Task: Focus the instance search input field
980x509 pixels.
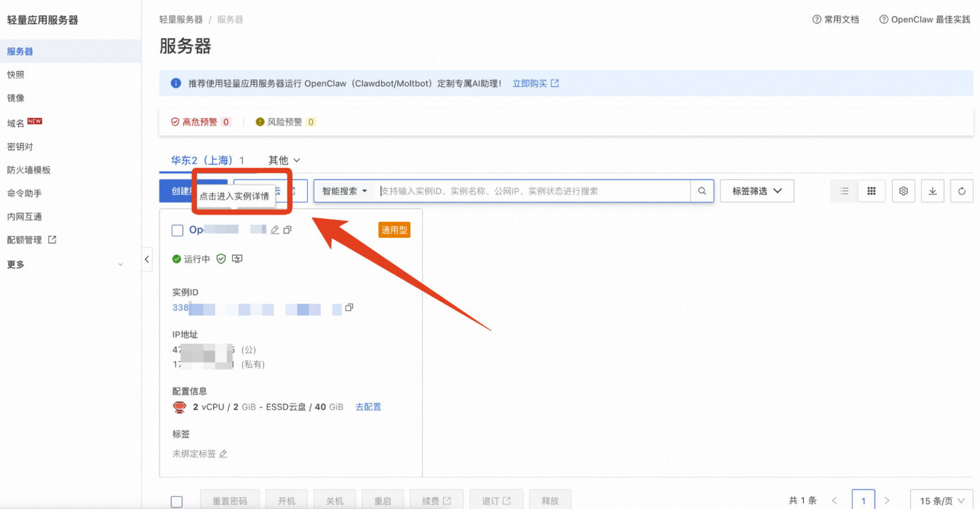Action: point(533,191)
